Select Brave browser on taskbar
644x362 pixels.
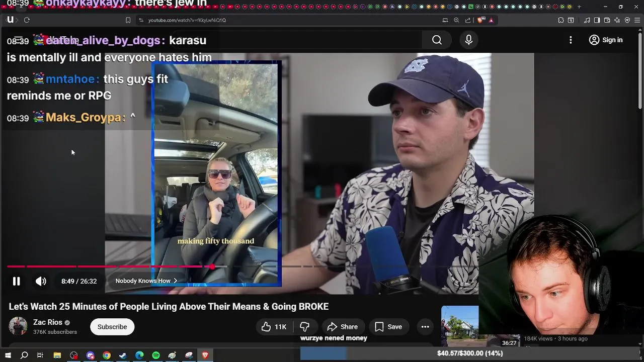tap(205, 355)
